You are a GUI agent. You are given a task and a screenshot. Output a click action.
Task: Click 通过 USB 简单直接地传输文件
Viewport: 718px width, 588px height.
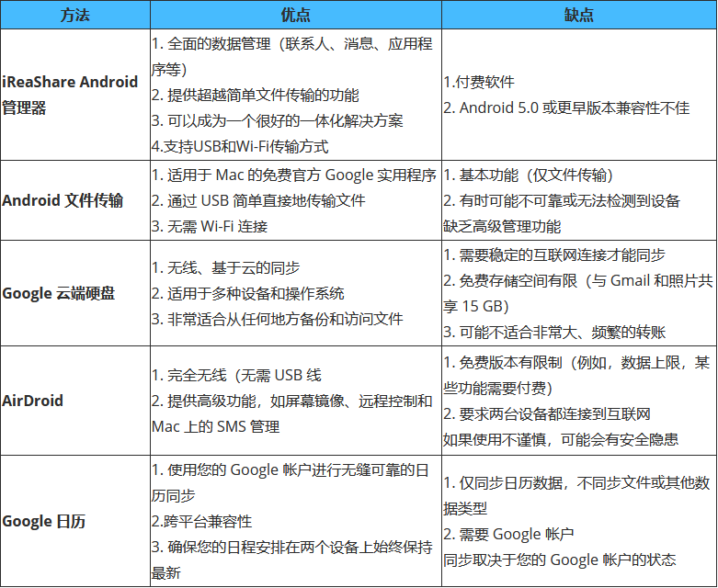(x=258, y=201)
